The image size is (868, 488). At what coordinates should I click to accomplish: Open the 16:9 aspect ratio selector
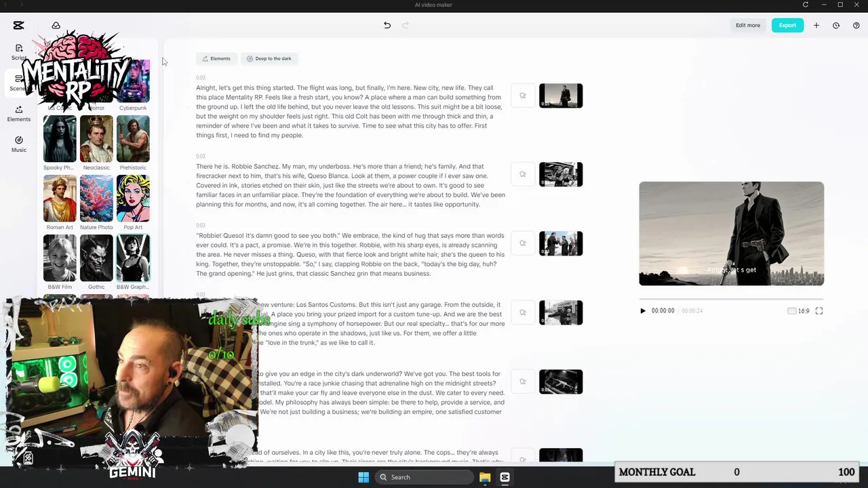[x=798, y=310]
